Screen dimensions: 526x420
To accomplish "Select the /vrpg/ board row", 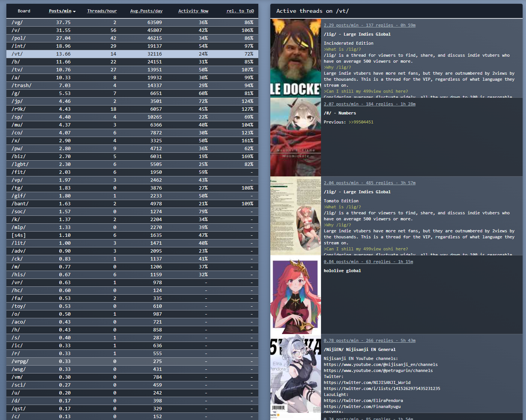I will (x=132, y=361).
